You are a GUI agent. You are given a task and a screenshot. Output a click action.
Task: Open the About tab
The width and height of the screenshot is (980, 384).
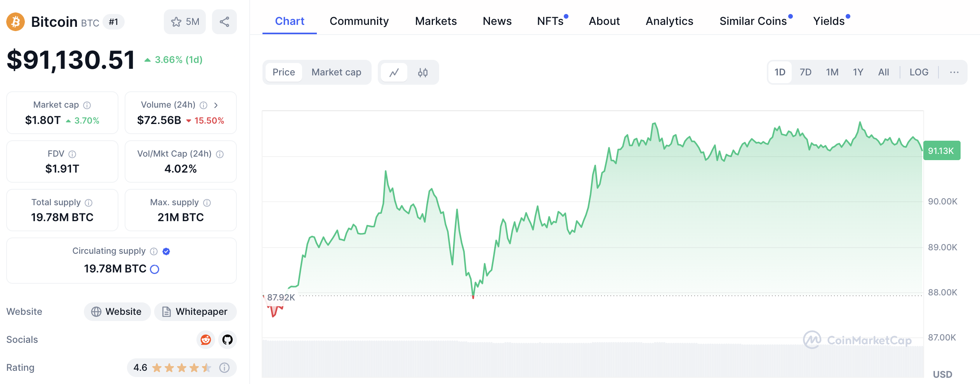[604, 21]
